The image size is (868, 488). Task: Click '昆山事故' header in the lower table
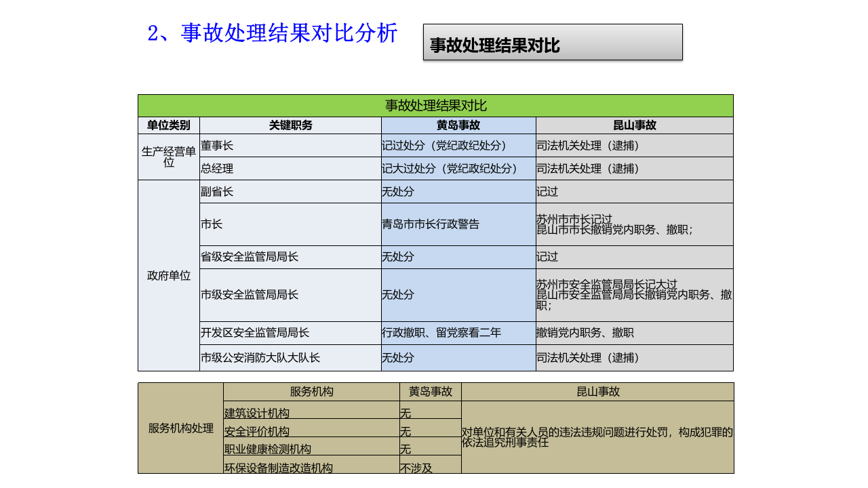(x=597, y=392)
